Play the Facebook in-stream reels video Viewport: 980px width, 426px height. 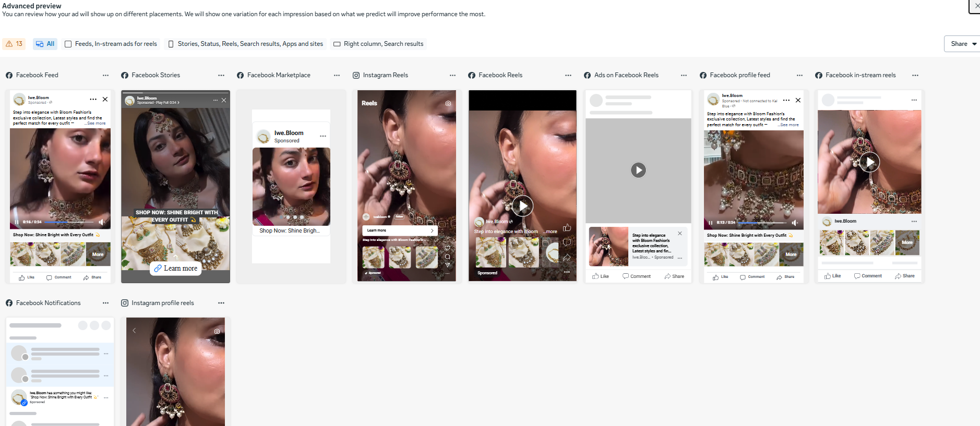[x=869, y=162]
